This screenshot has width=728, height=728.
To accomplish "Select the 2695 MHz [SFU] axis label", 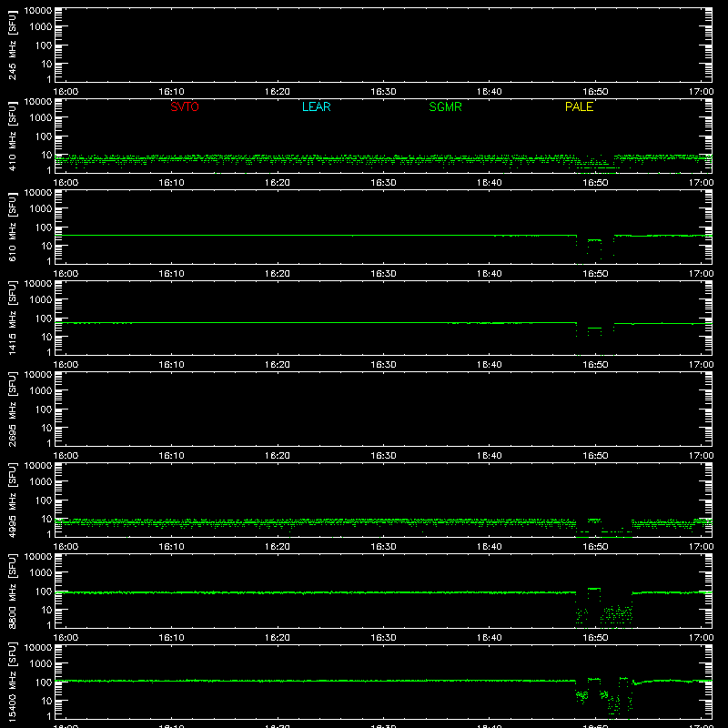I will click(x=13, y=409).
